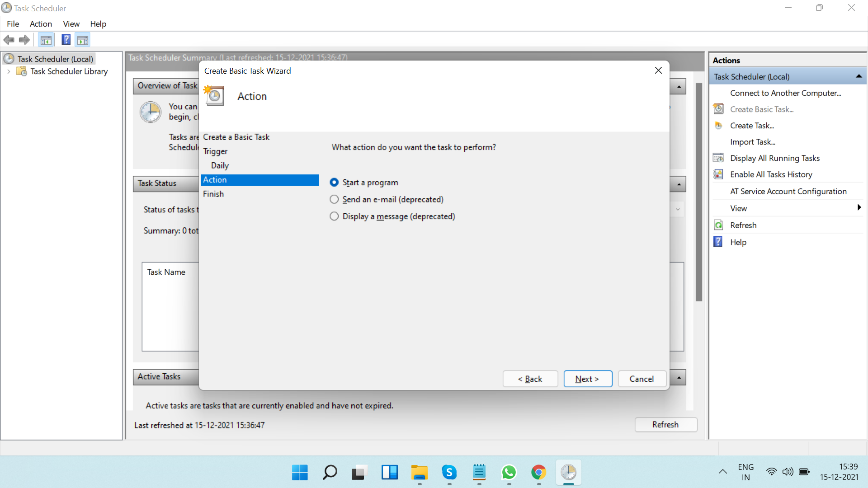868x488 pixels.
Task: Click the show/hide action pane icon
Action: [83, 40]
